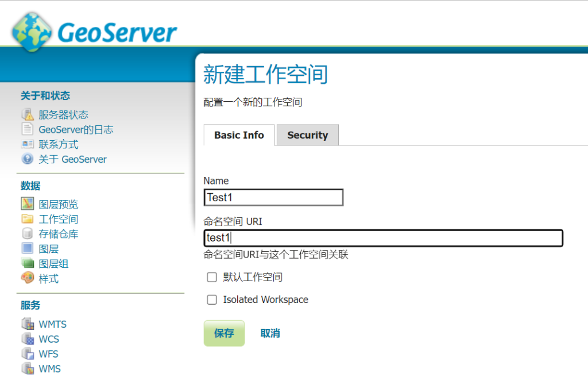
Task: Open the 服务器状态 server status icon
Action: (28, 114)
